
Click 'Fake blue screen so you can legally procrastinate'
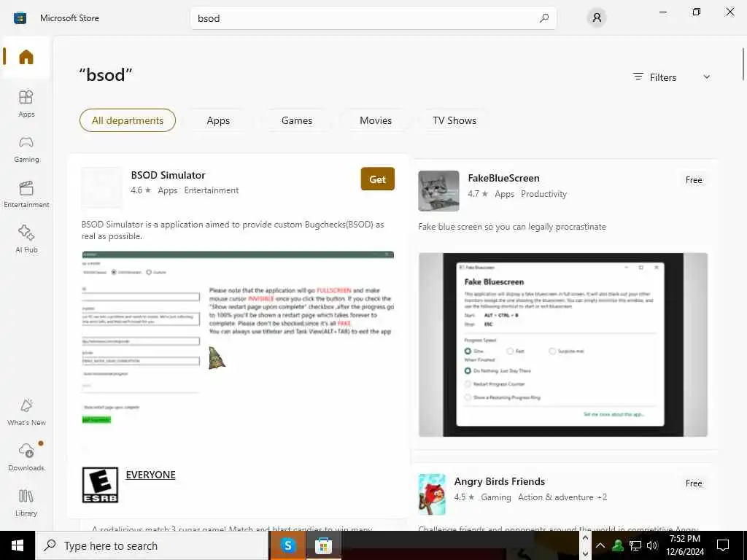pos(512,227)
